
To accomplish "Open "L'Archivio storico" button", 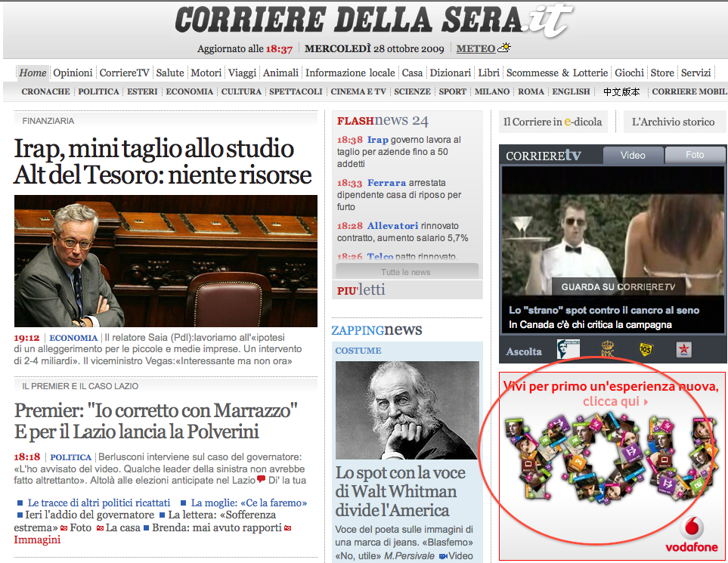I will coord(673,122).
